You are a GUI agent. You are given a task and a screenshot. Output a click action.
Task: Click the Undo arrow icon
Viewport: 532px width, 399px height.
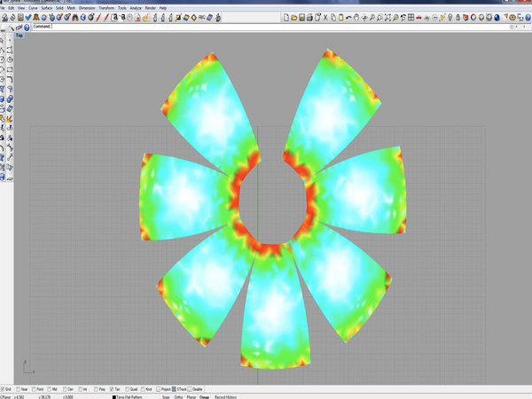(348, 18)
